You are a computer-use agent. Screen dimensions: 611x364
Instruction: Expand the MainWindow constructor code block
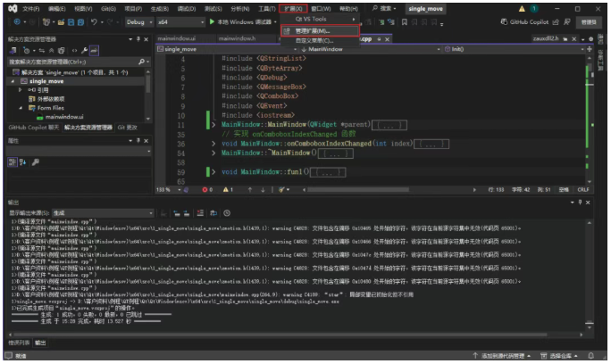213,125
